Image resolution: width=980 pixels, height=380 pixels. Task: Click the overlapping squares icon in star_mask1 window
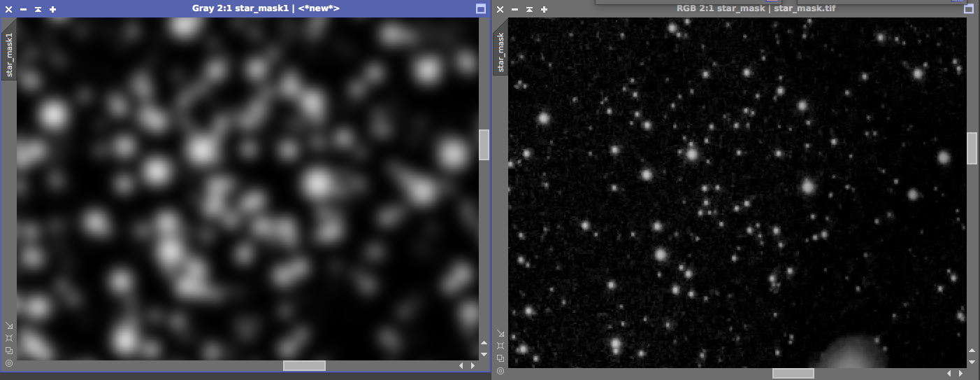[x=9, y=351]
